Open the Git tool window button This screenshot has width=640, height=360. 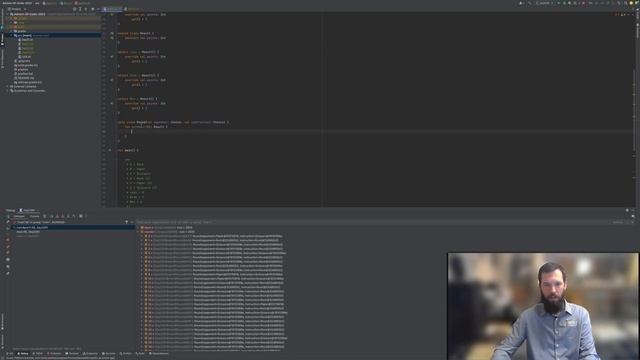pos(9,353)
